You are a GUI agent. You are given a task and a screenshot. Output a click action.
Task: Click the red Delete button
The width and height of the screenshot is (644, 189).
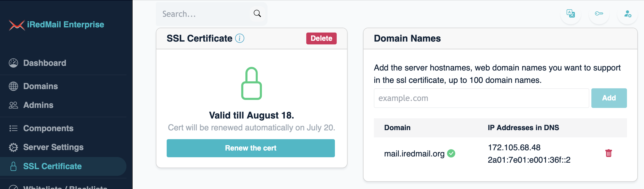pos(321,38)
